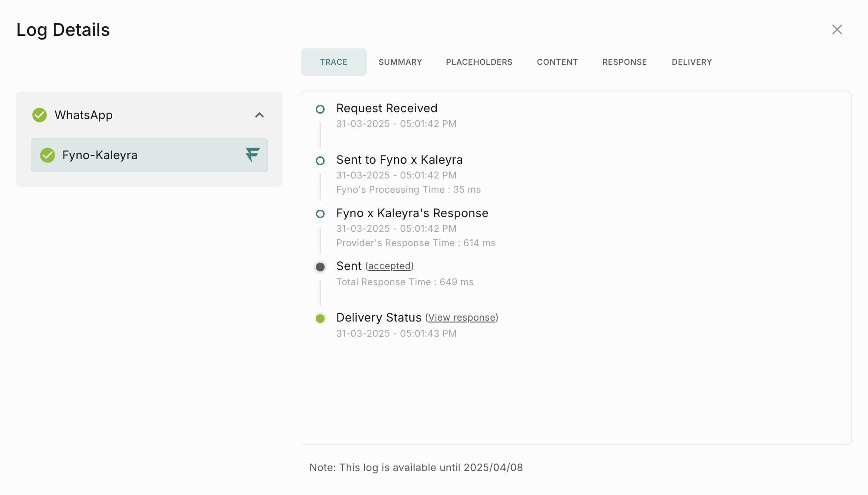This screenshot has width=868, height=495.
Task: Click the 'accepted' link next to Sent
Action: coord(389,266)
